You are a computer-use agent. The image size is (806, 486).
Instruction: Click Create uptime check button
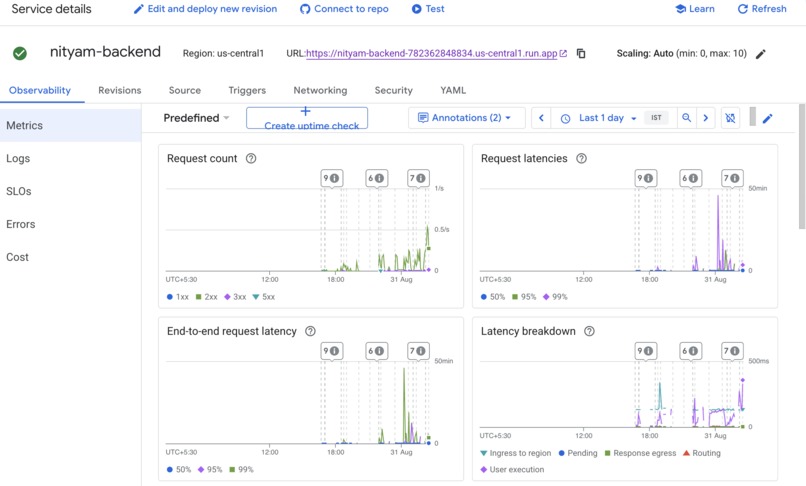pyautogui.click(x=307, y=118)
